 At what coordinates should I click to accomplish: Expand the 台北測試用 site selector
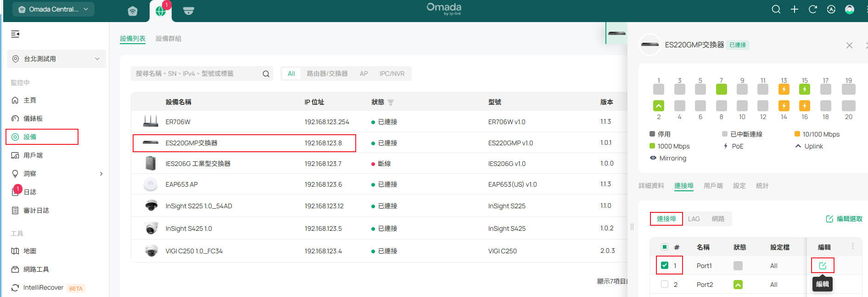point(57,59)
